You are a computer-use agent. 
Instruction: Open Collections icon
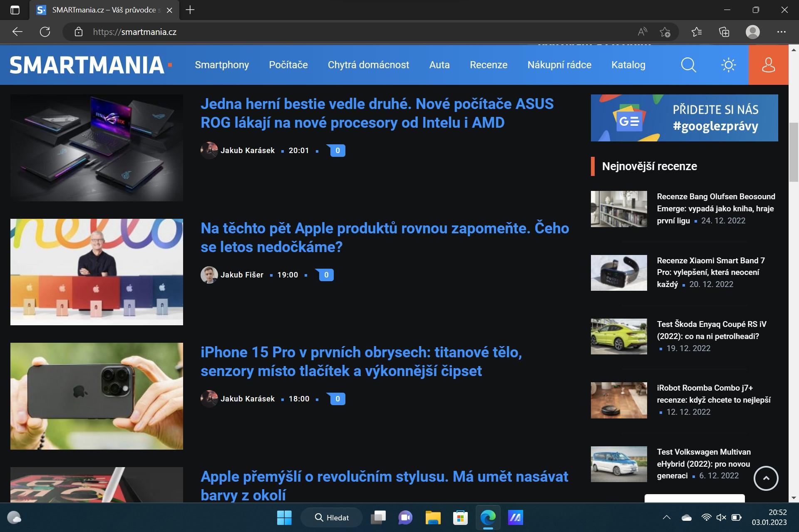pos(724,32)
